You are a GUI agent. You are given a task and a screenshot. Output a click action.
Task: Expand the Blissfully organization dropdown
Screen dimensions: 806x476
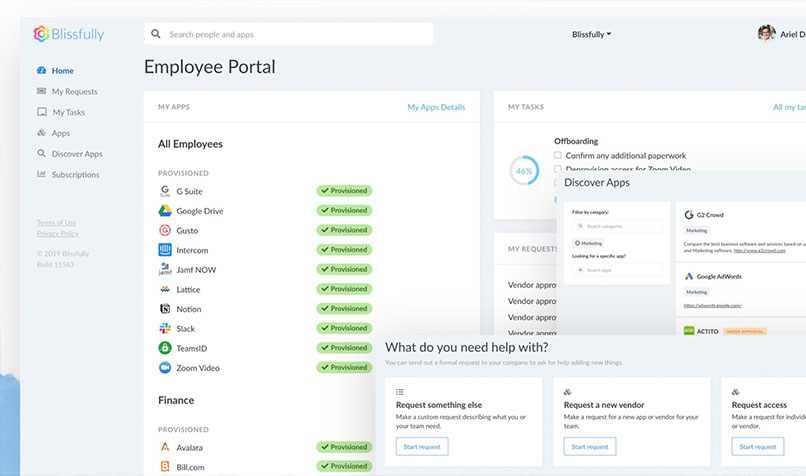pos(591,34)
